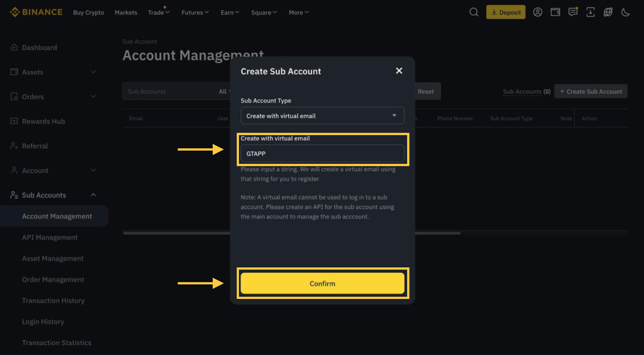Click the virtual email input field
Screen dimensions: 644x355
[x=322, y=154]
